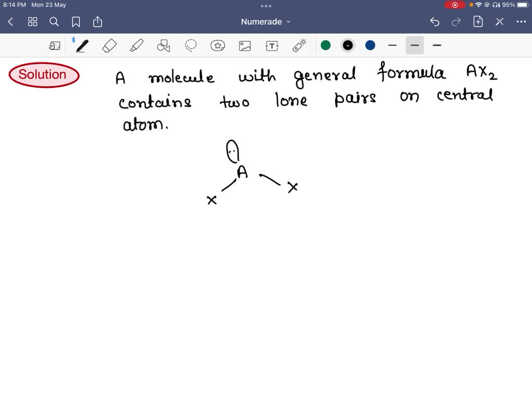Screen dimensions: 532x399
Task: Undo the last stroke
Action: (435, 22)
